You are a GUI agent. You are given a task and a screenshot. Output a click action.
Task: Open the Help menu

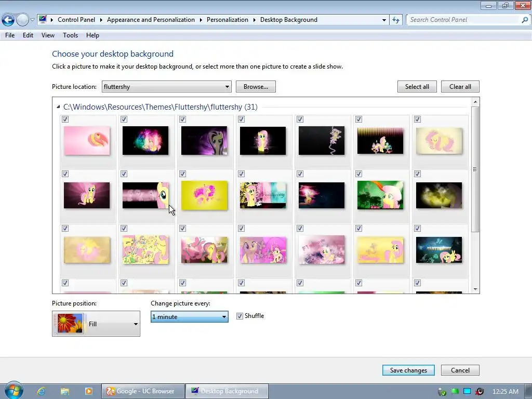92,35
